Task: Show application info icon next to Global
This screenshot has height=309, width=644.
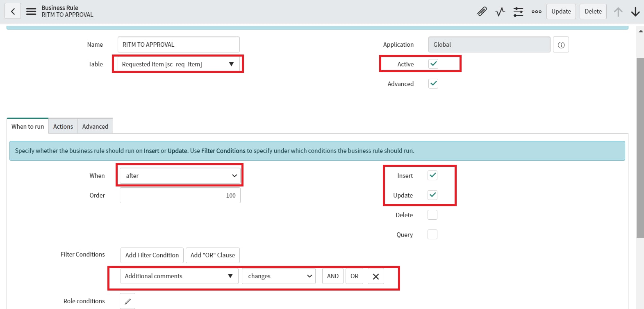Action: (x=561, y=45)
